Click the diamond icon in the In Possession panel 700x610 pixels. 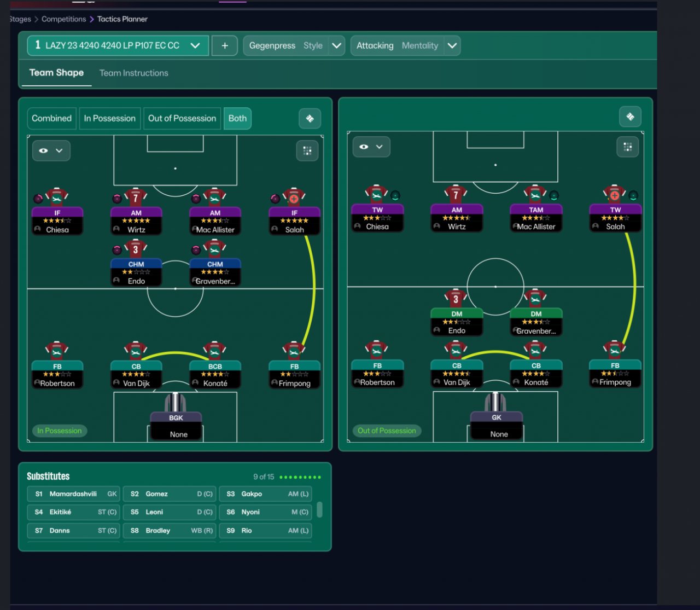coord(310,119)
